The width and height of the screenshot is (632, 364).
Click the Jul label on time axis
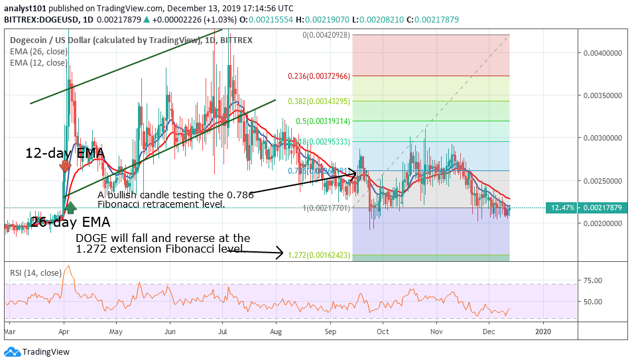[223, 330]
